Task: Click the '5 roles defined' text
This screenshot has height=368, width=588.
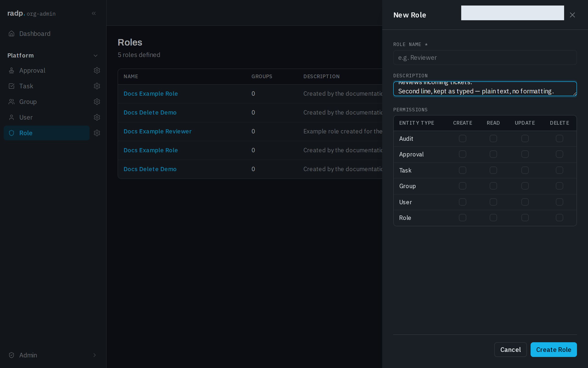Action: pyautogui.click(x=139, y=55)
